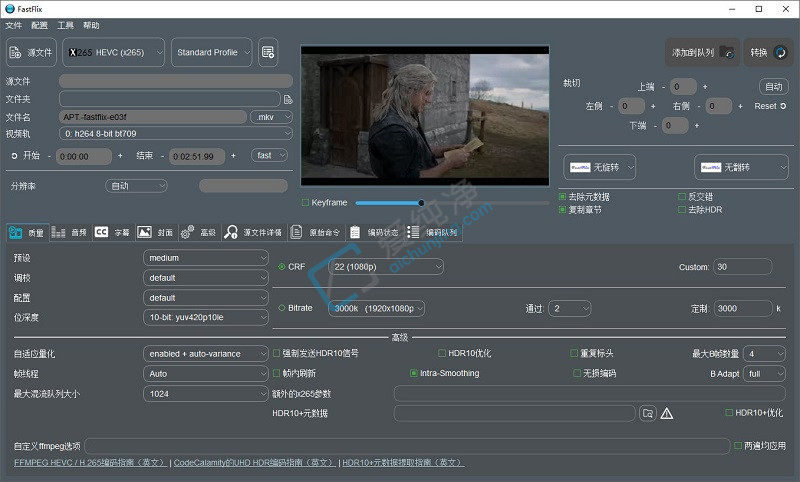
Task: Open the 字幕 subtitles tab
Action: click(x=113, y=233)
